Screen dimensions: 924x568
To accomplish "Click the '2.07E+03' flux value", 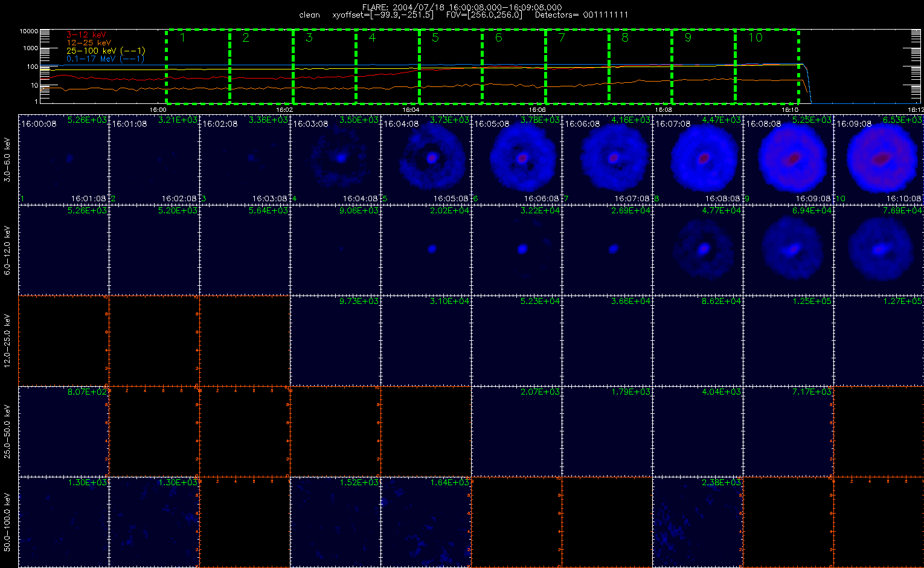I will click(x=541, y=392).
